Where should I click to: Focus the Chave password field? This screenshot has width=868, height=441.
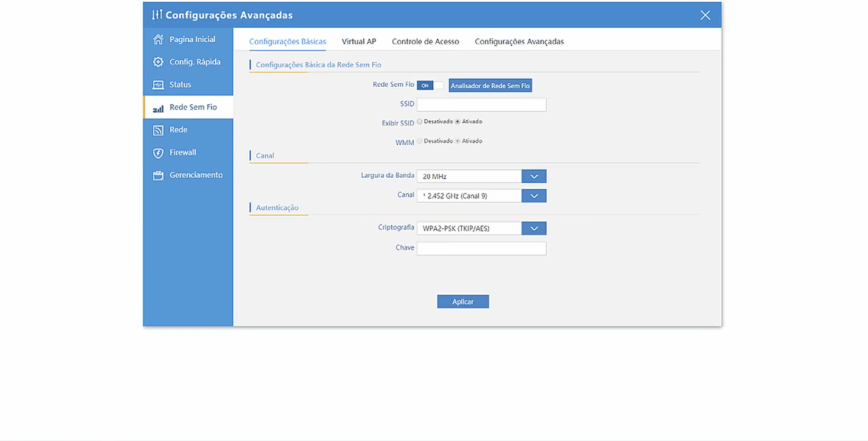(481, 248)
